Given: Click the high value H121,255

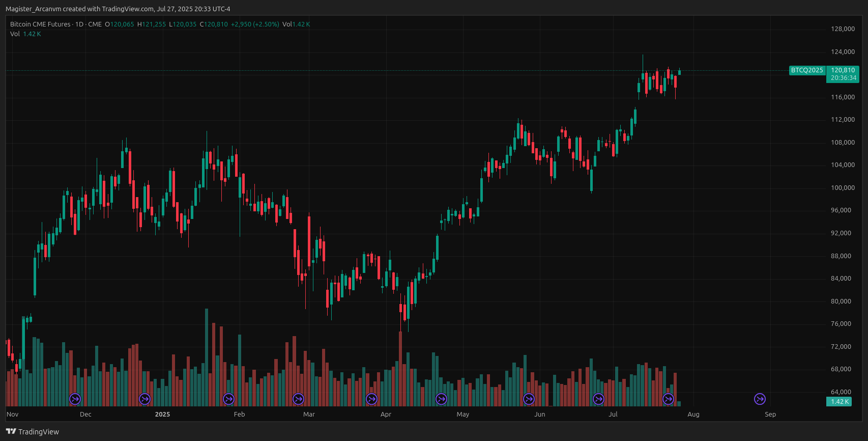Looking at the screenshot, I should click(x=152, y=24).
